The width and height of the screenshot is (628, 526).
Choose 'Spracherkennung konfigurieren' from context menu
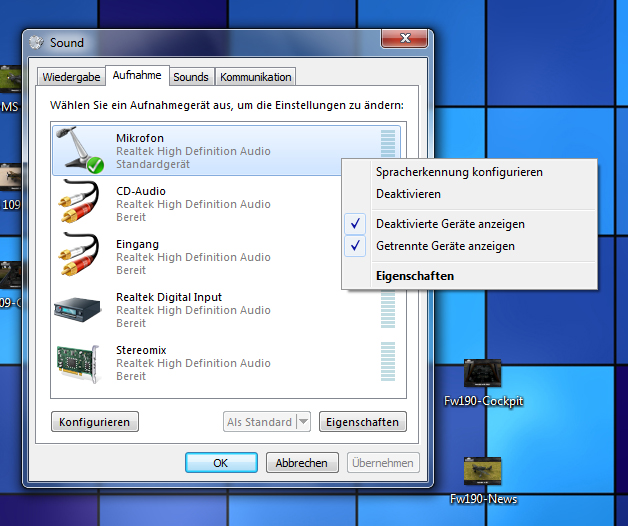click(459, 172)
